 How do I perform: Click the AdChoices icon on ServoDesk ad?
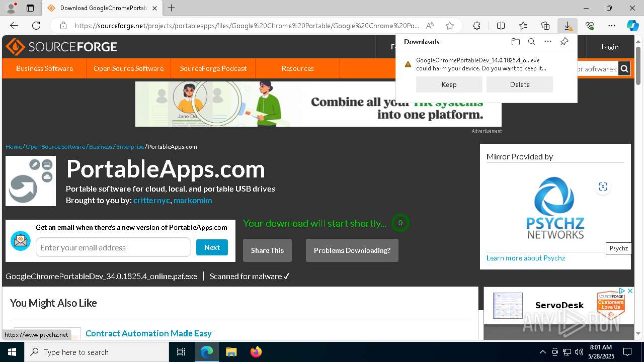tap(622, 291)
